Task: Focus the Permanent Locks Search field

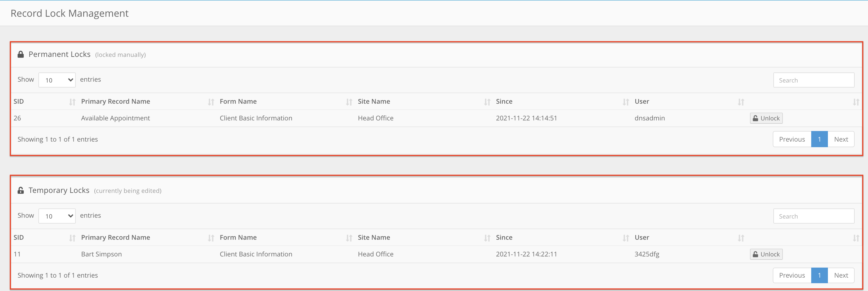Action: coord(813,80)
